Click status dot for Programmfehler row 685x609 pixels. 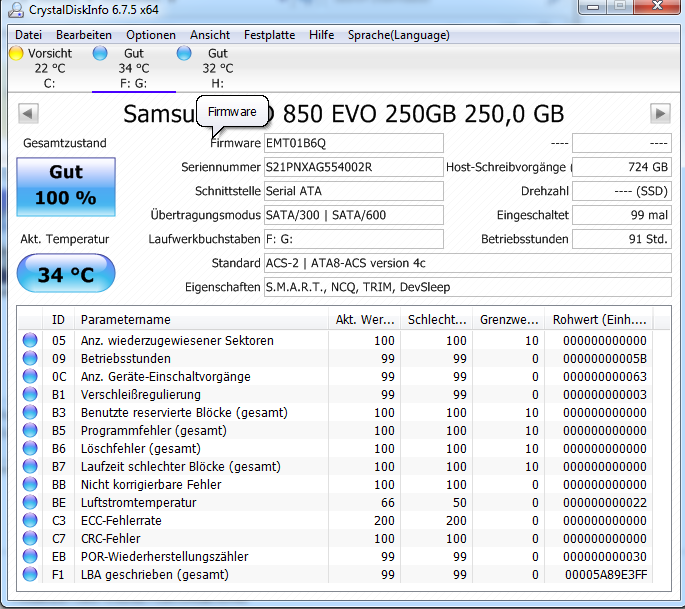click(30, 430)
